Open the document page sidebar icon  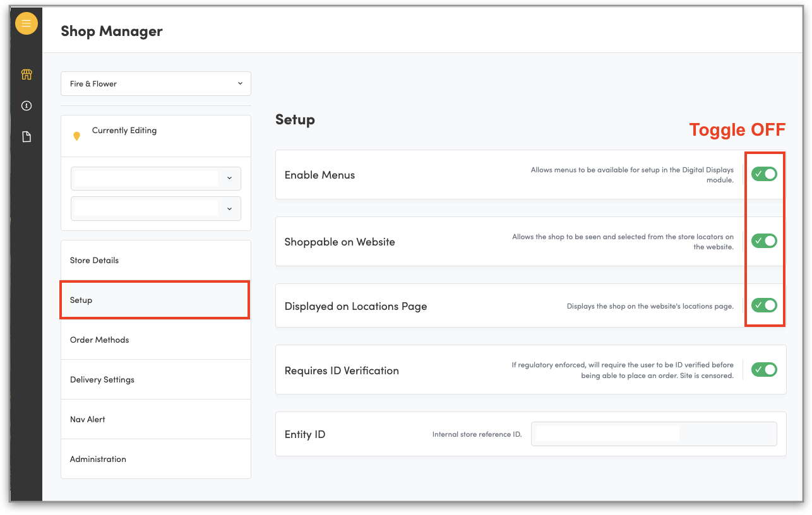point(27,137)
